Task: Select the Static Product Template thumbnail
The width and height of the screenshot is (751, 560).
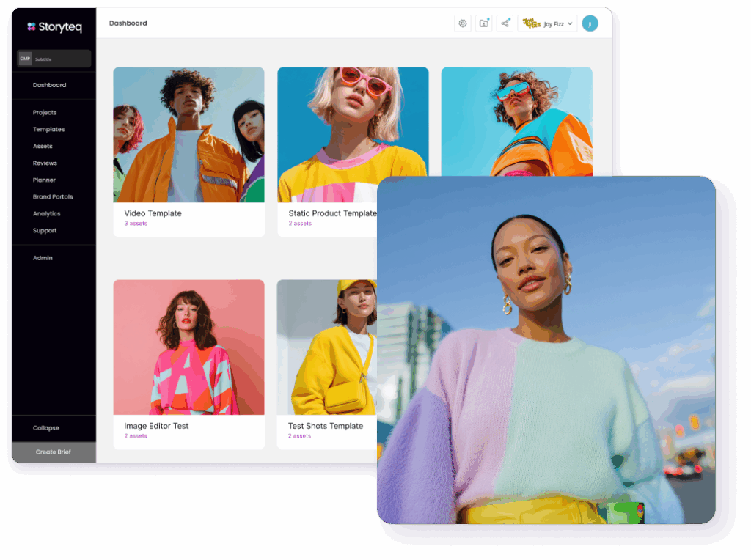Action: [353, 135]
